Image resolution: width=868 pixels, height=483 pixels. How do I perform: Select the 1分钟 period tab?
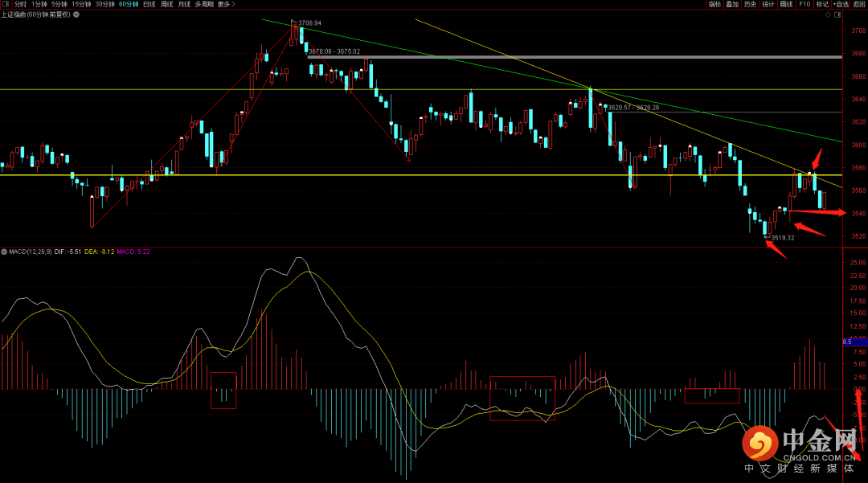coord(39,4)
